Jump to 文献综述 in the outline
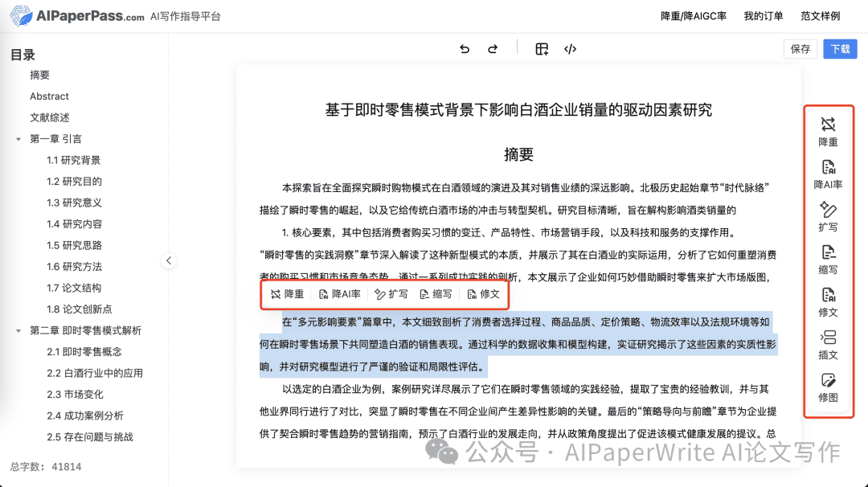Screen dimensions: 868x487 50,118
